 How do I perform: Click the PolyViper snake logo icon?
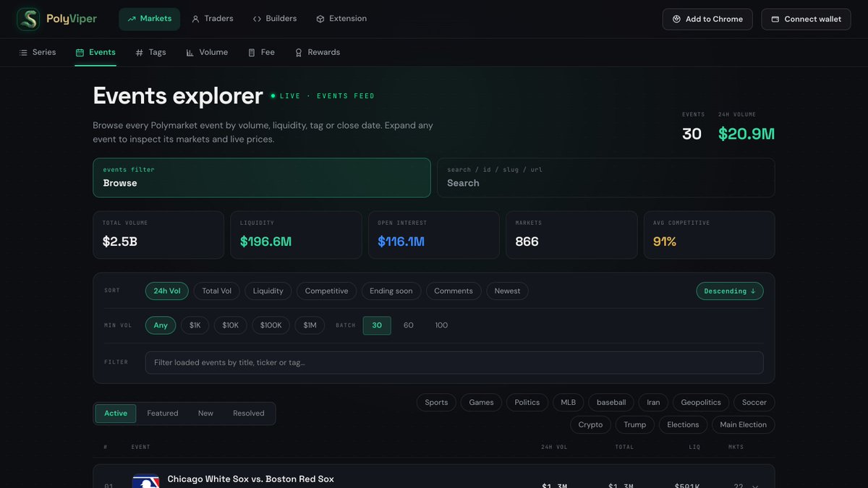[29, 19]
